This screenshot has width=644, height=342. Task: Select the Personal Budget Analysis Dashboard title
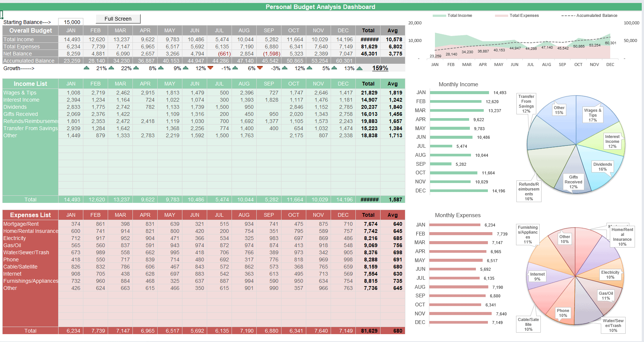click(320, 7)
